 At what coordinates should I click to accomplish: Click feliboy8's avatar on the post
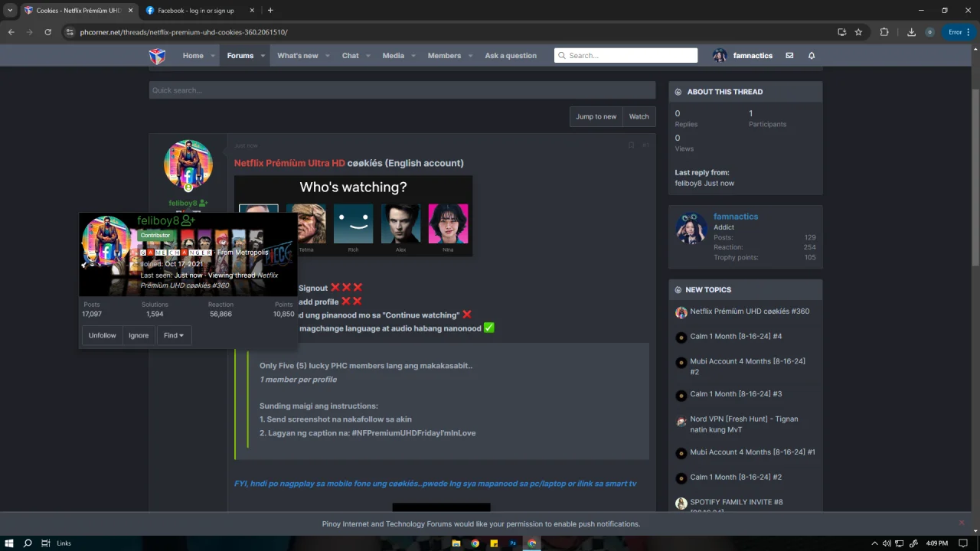click(x=188, y=165)
